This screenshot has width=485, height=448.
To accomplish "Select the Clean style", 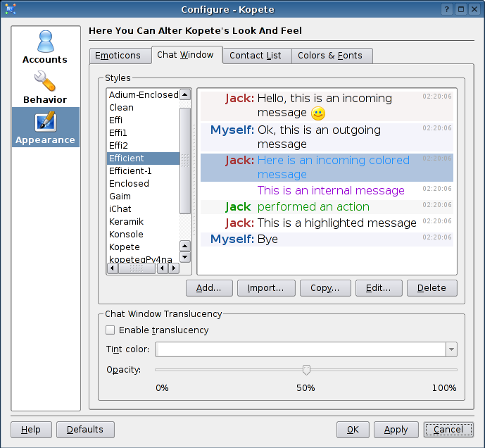I will click(143, 108).
